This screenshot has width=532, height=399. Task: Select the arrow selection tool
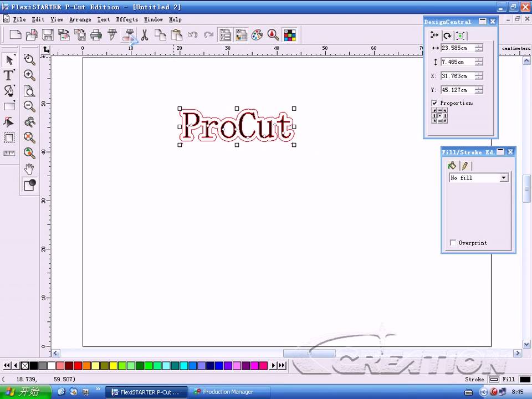click(x=9, y=60)
